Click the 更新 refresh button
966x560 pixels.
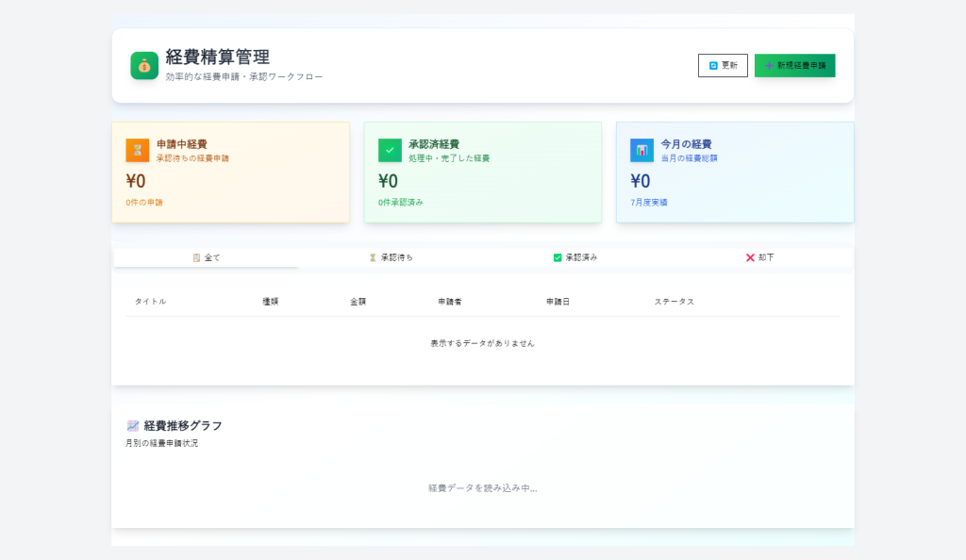723,66
